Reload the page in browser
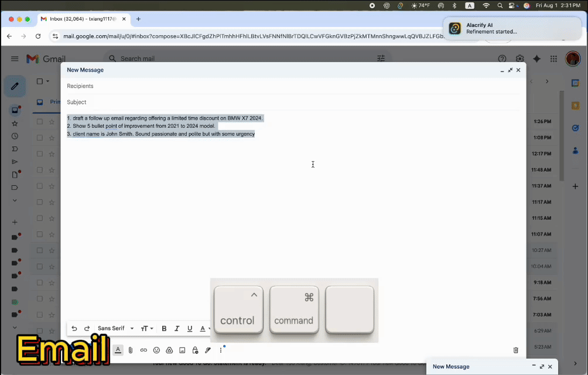588x375 pixels. [38, 36]
